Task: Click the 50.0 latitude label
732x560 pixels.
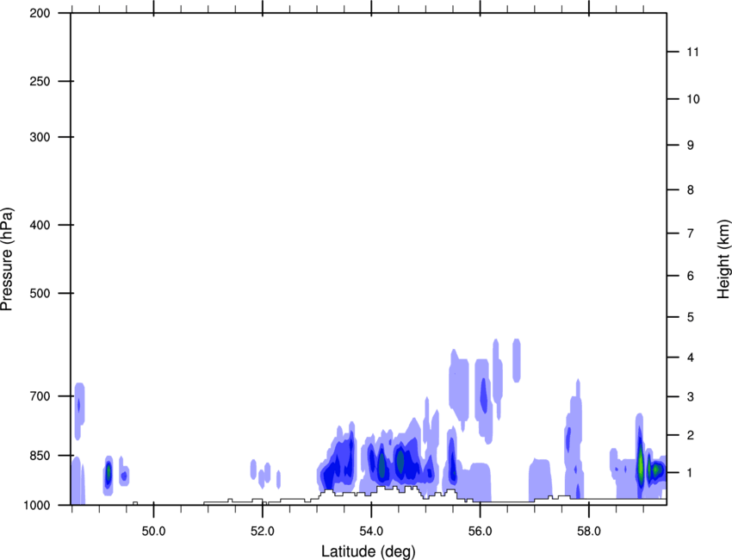Action: pos(153,532)
